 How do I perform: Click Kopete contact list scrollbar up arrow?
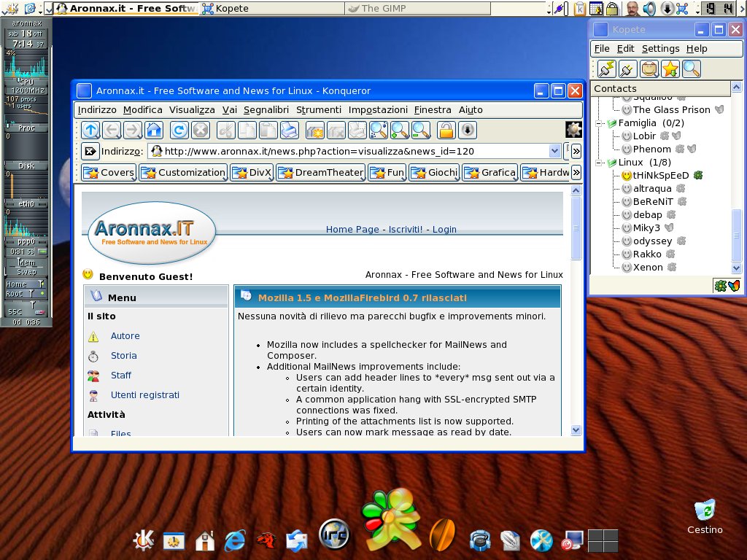736,87
